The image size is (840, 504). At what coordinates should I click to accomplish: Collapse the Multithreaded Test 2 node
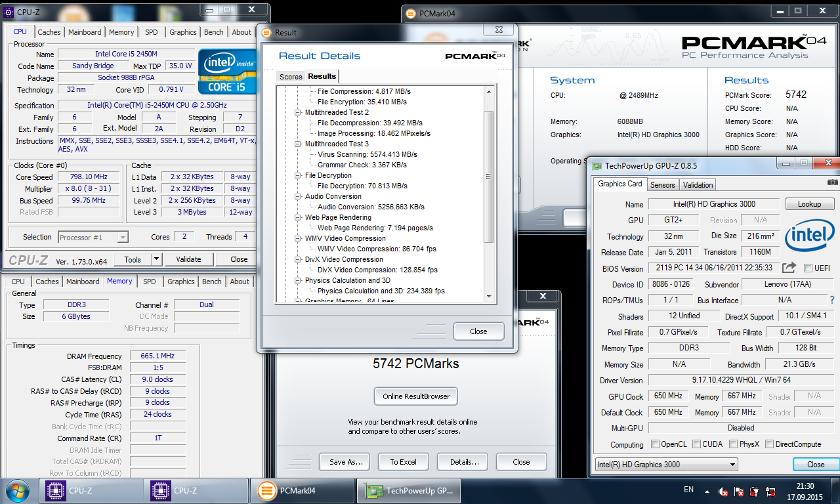(x=298, y=112)
